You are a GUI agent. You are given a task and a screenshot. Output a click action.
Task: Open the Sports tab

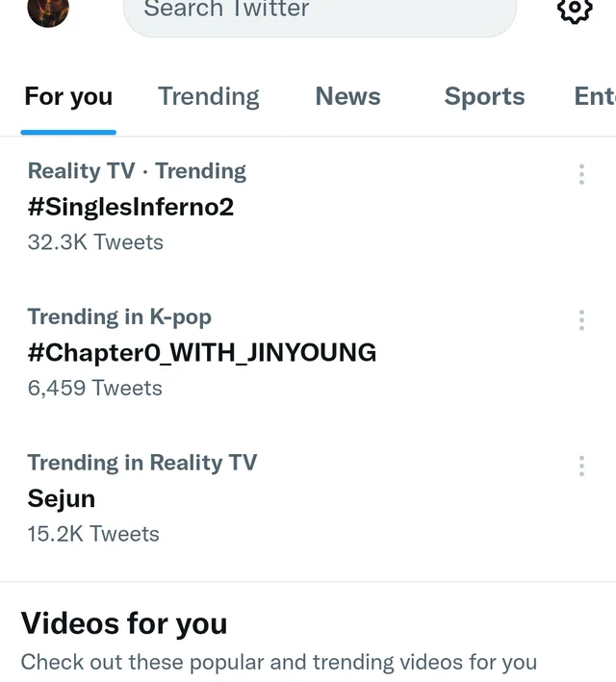[x=484, y=97]
